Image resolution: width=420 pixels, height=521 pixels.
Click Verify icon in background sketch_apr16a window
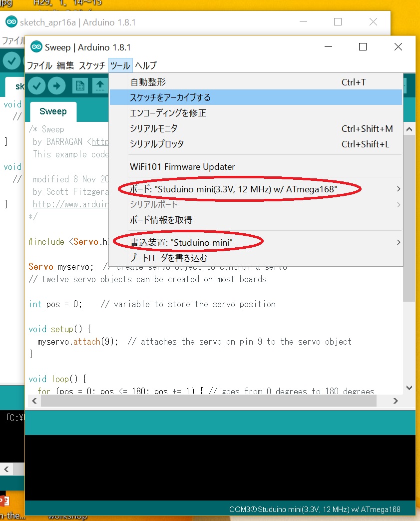coord(11,61)
